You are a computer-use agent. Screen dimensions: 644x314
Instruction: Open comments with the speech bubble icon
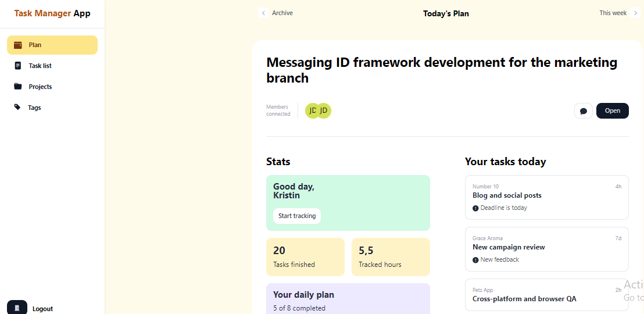click(583, 111)
